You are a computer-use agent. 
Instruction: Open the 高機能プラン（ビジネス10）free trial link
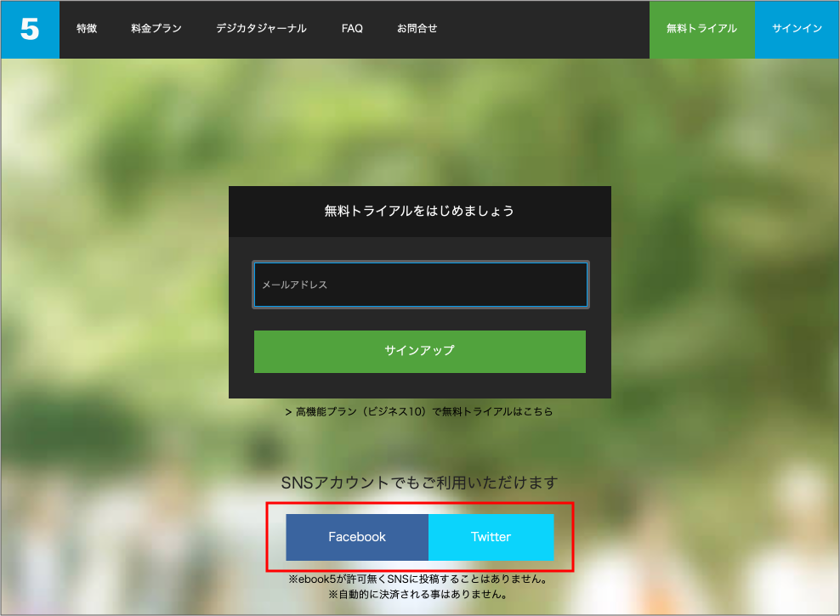tap(419, 411)
